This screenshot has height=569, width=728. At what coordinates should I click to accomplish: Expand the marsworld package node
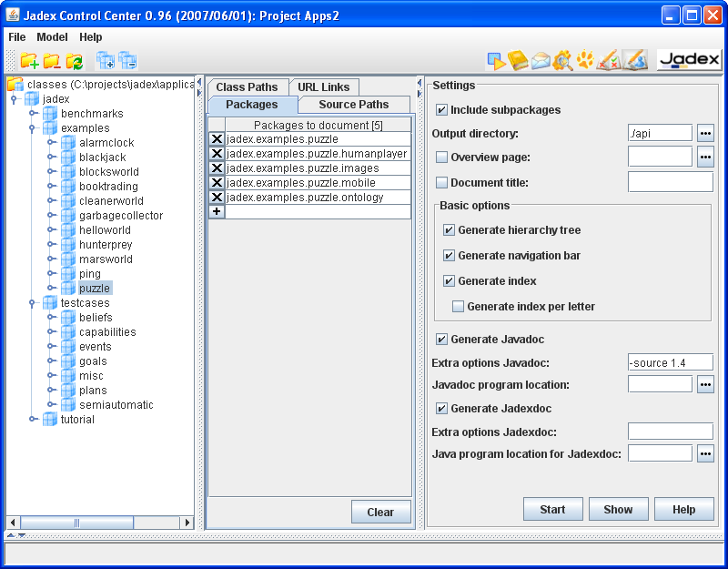click(x=52, y=259)
